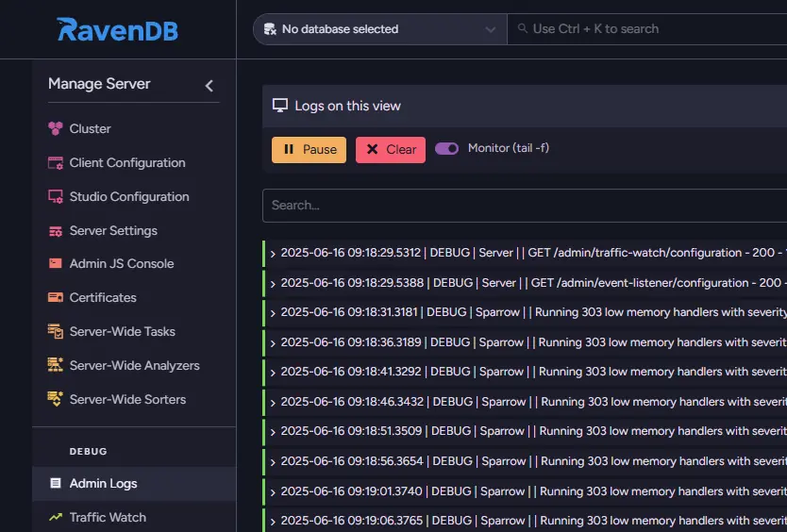
Task: Go to Server-Wide Analyzers
Action: point(134,365)
